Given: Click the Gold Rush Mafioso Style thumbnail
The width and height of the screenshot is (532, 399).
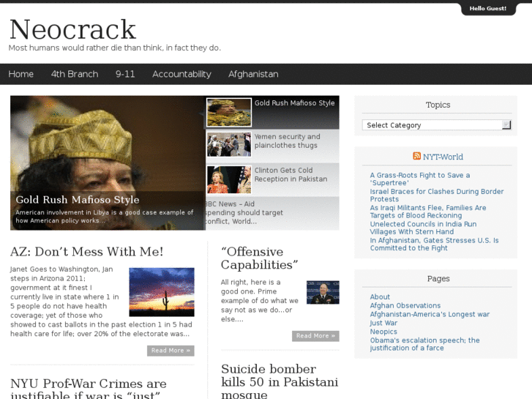Looking at the screenshot, I should click(x=229, y=113).
